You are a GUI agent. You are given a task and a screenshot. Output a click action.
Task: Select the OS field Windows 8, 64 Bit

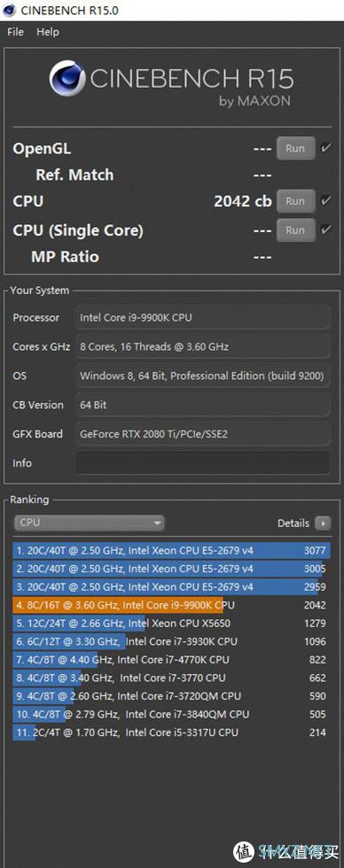point(203,376)
